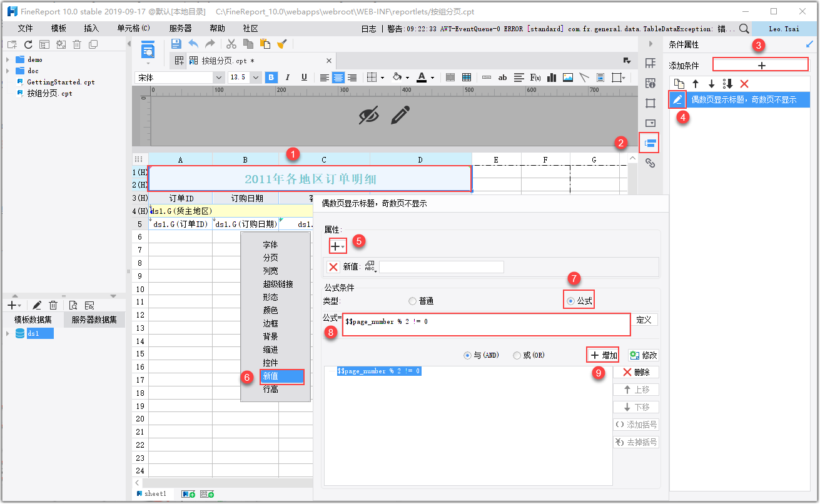Open the 新值 value type dropdown

click(372, 267)
